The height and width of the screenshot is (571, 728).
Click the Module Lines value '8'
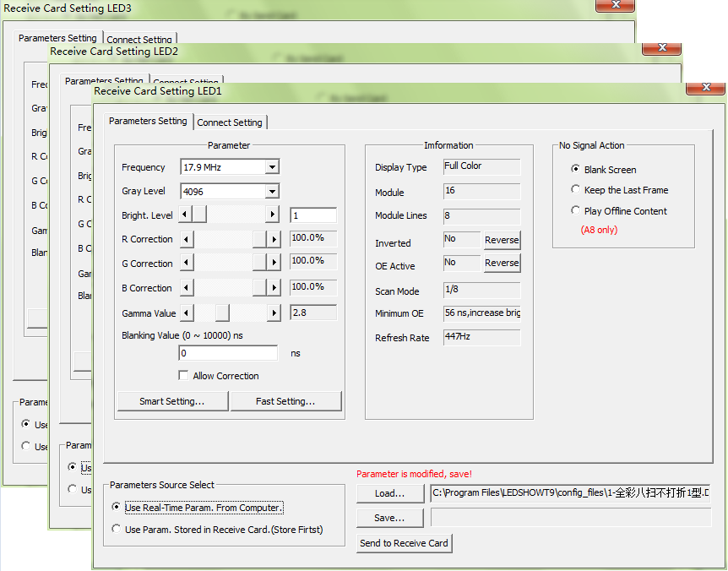coord(482,216)
